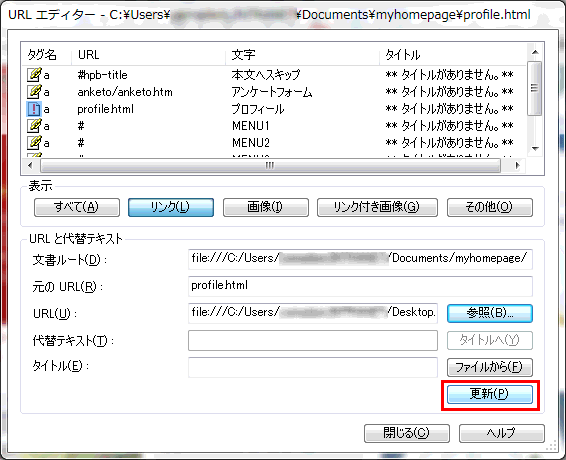Click the list's scroll down arrow
This screenshot has height=460, width=566.
pos(535,149)
